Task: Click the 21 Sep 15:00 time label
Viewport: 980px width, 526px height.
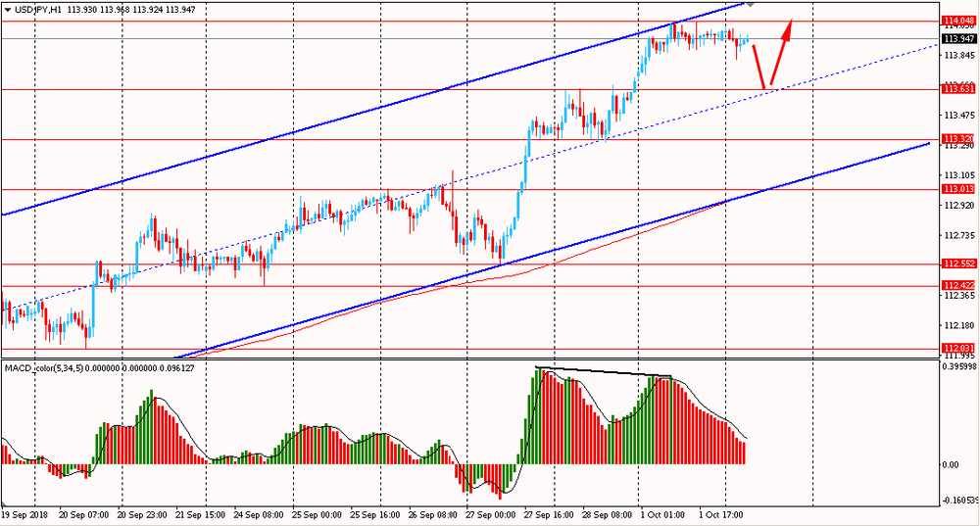Action: coord(200,515)
